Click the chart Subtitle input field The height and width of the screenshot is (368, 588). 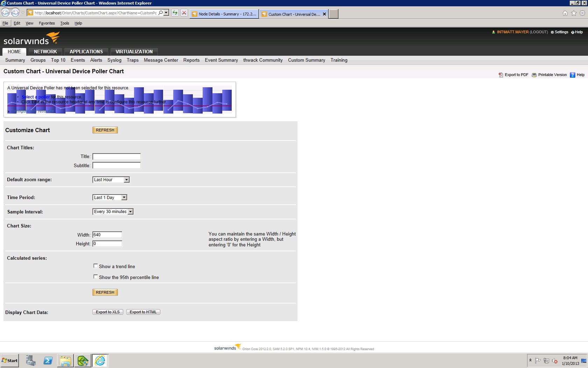pyautogui.click(x=117, y=165)
